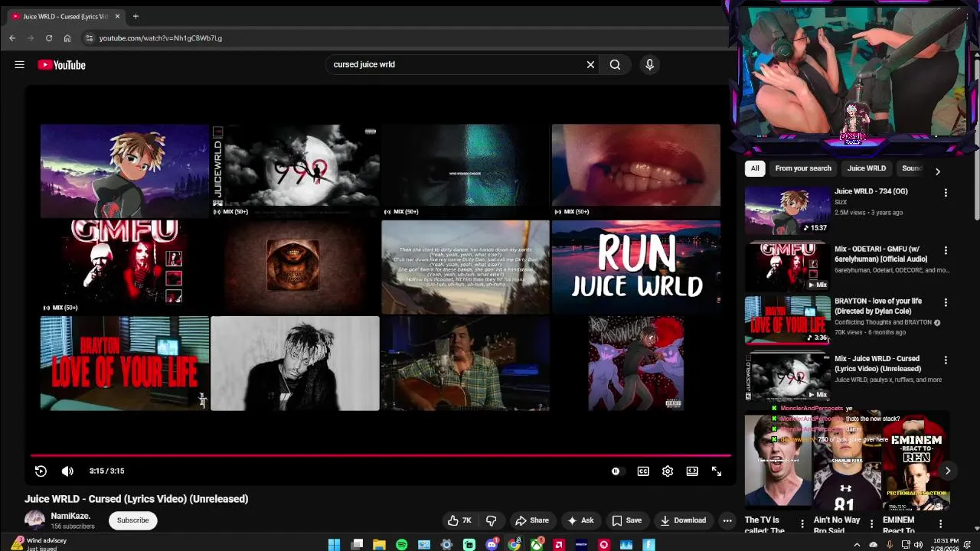Open options menu for 'Mix - ODETARI - GMFU'
The width and height of the screenshot is (980, 551).
pyautogui.click(x=946, y=250)
